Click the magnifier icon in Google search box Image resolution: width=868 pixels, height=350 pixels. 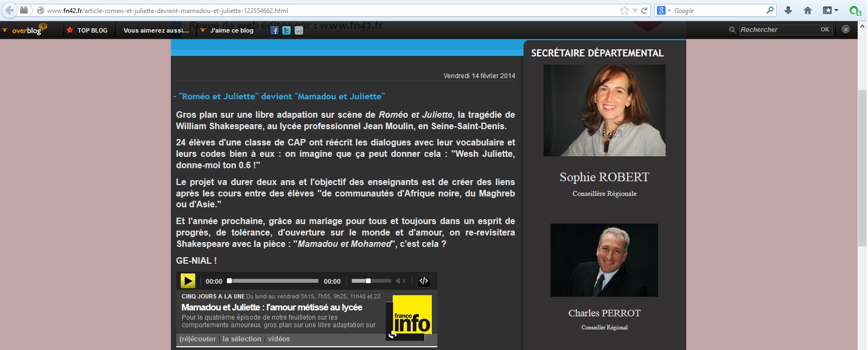770,10
